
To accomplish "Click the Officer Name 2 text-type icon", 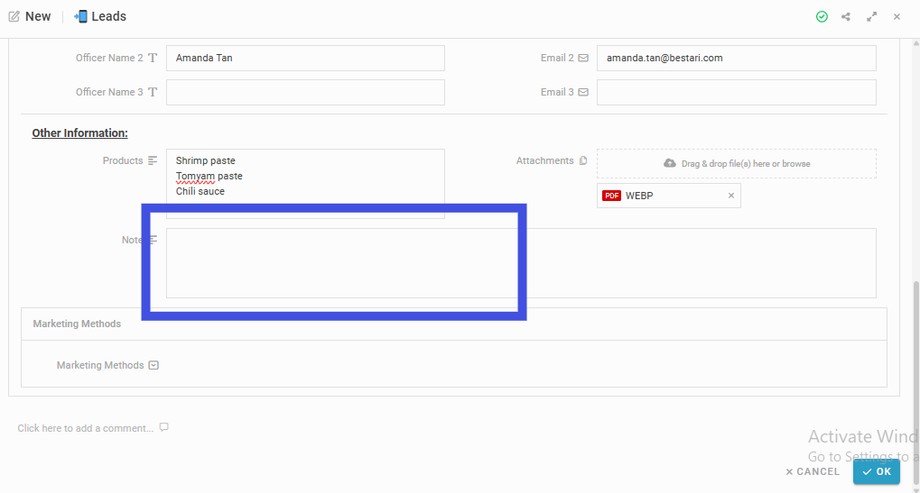I will 153,58.
